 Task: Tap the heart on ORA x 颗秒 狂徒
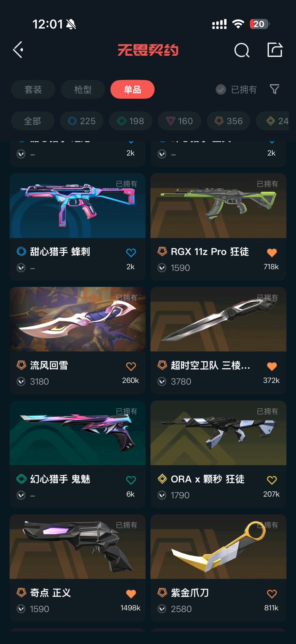point(272,480)
